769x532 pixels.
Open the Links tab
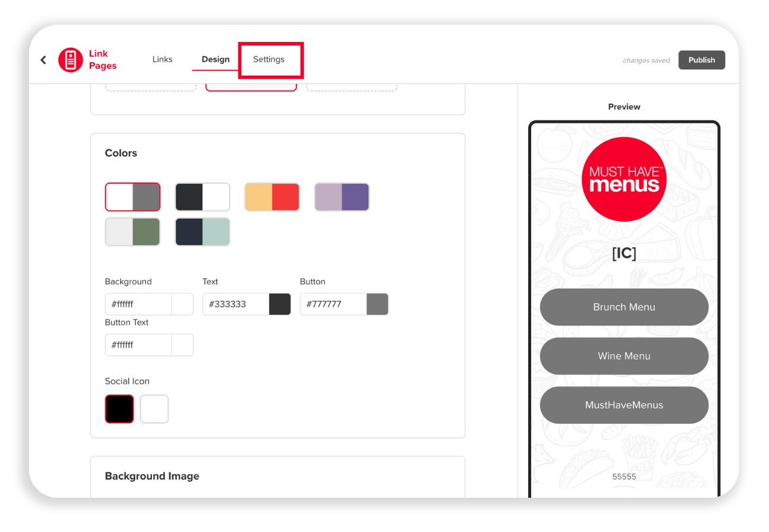162,59
